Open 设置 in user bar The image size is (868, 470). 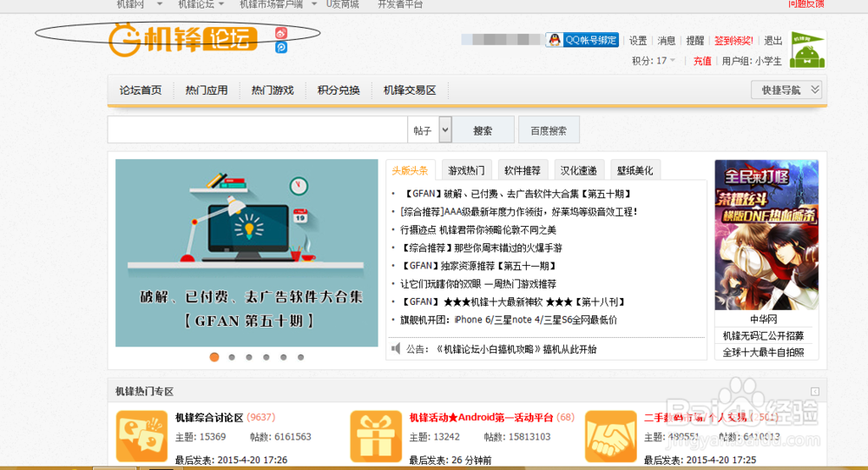[638, 41]
